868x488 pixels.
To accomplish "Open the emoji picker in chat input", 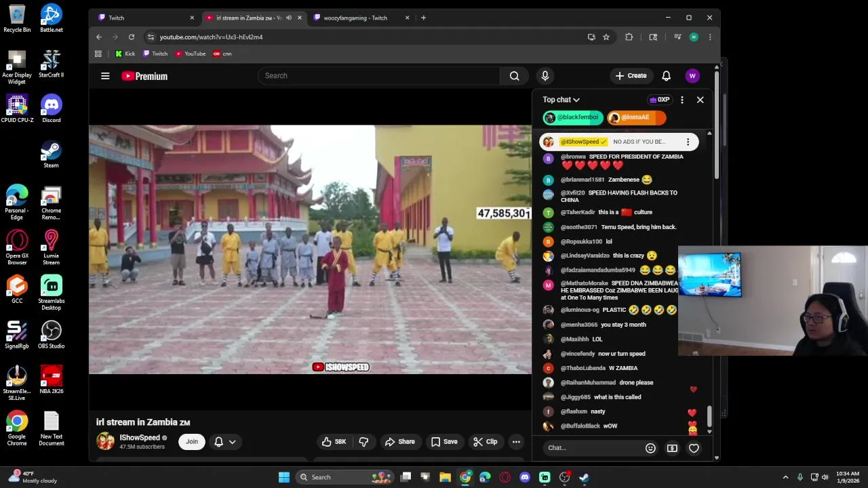I will click(650, 448).
